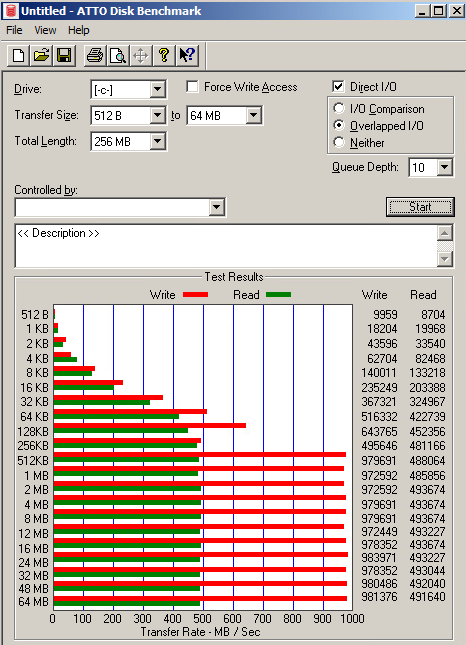Screen dimensions: 466x645
Task: Click write value 983971
Action: coord(379,557)
